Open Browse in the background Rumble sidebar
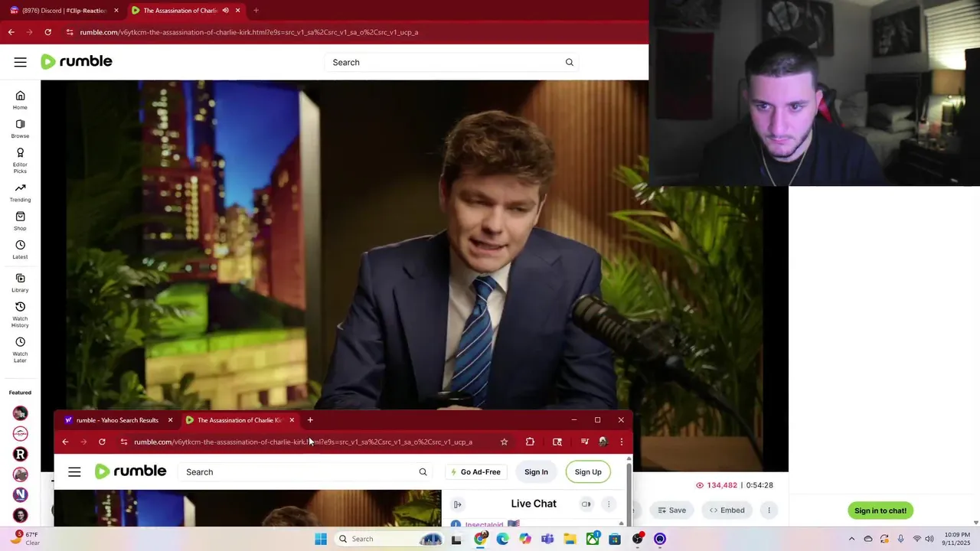 point(20,129)
